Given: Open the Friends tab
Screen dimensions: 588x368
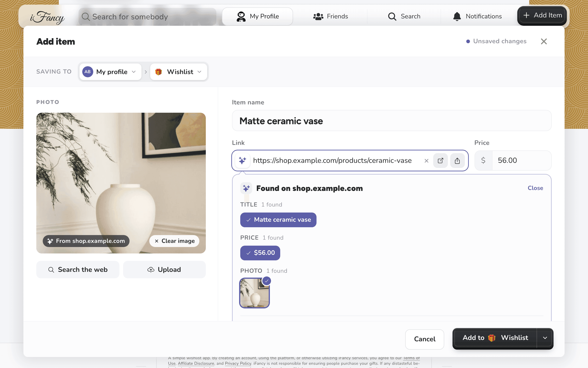Looking at the screenshot, I should point(331,16).
